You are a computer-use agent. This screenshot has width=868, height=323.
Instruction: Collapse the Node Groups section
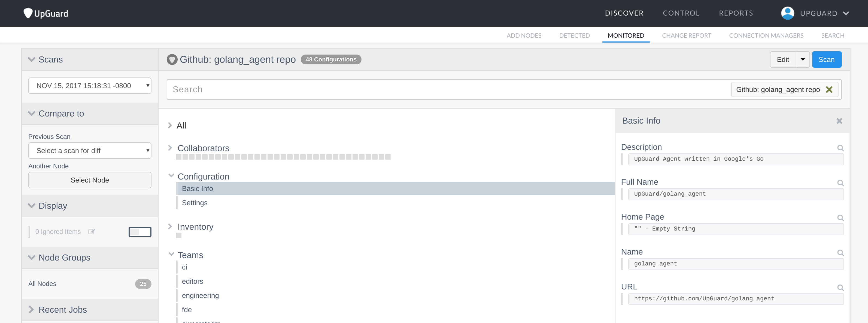tap(32, 258)
